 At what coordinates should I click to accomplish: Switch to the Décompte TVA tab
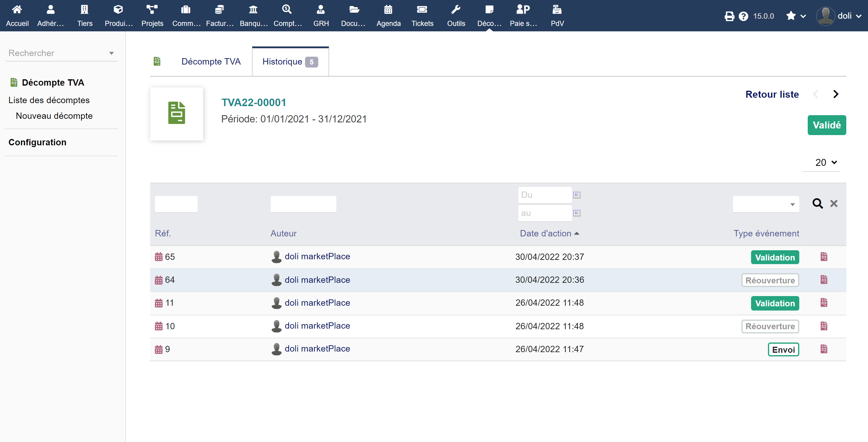click(x=211, y=62)
